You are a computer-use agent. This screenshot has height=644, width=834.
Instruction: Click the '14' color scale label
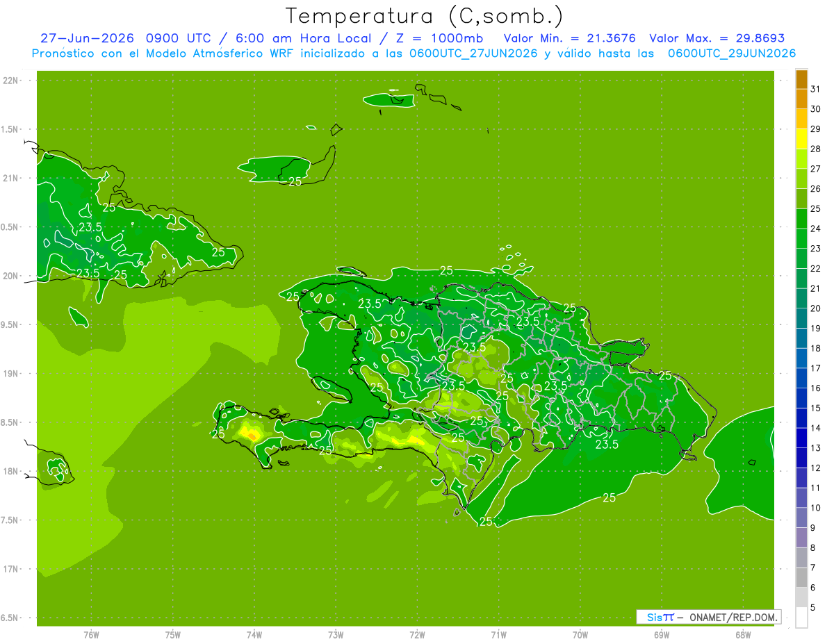[815, 428]
